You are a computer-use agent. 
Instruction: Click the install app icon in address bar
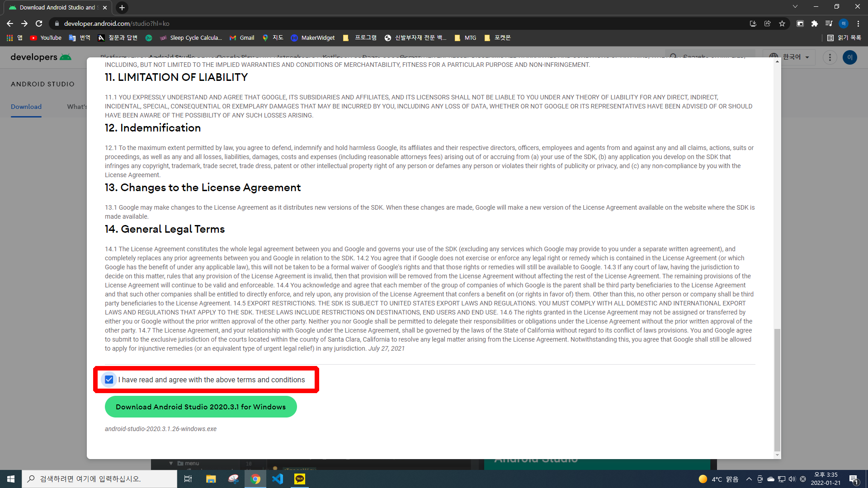click(x=753, y=23)
